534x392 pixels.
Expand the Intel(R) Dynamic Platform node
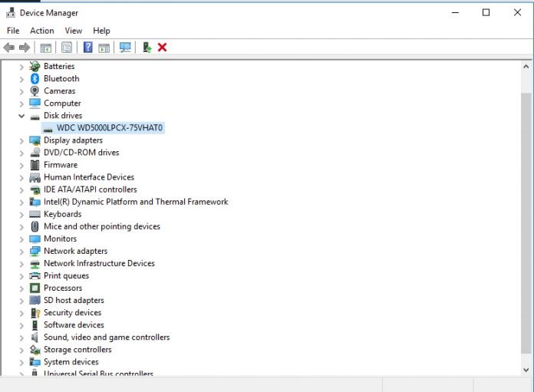coord(21,203)
